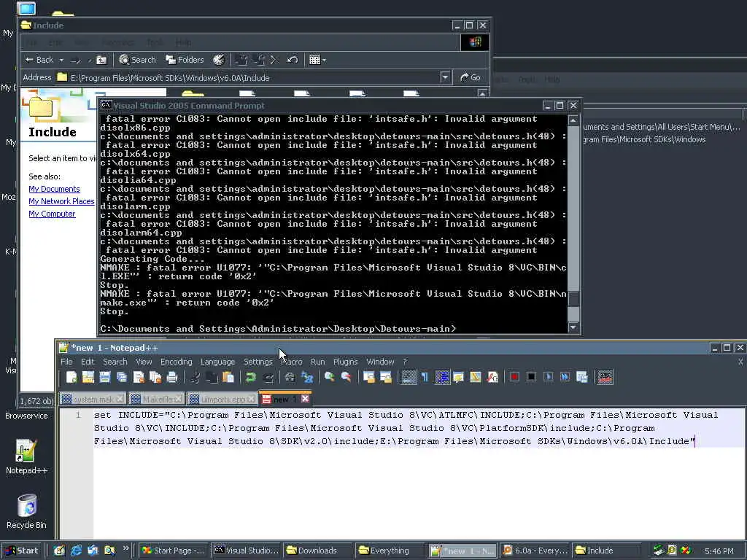The width and height of the screenshot is (747, 560).
Task: Click the Zoom Out icon in Notepad++
Action: pyautogui.click(x=347, y=377)
